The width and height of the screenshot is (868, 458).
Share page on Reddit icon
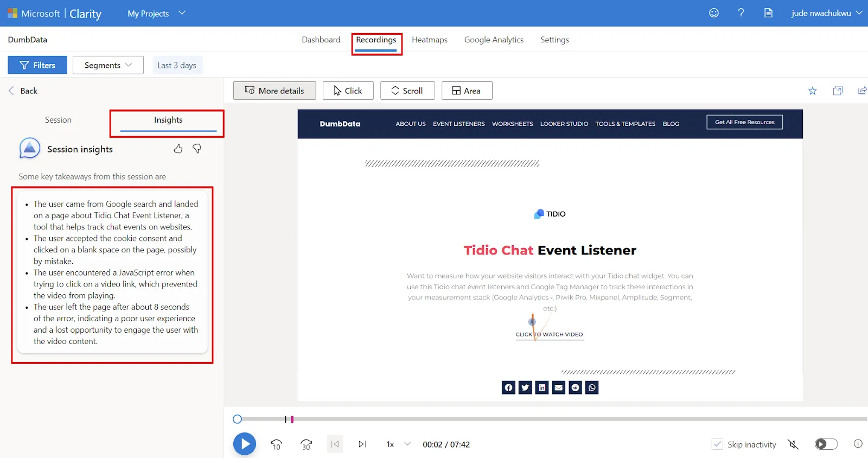(576, 387)
